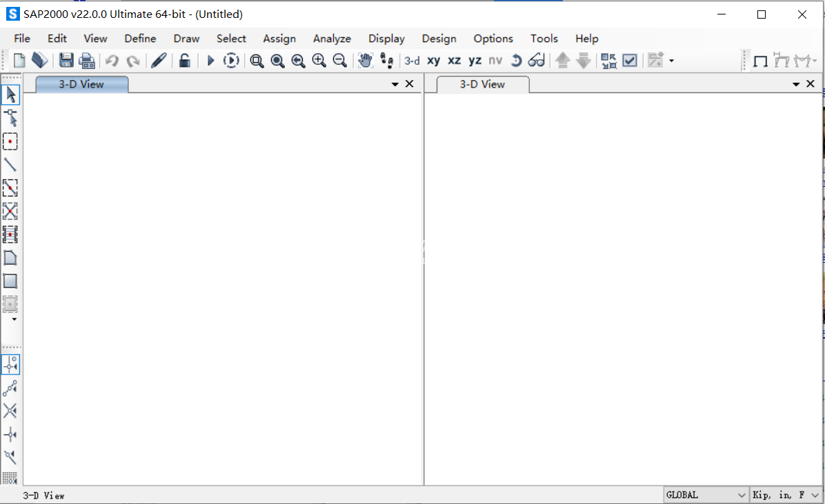The height and width of the screenshot is (504, 825).
Task: Activate the right 3-D View tab
Action: coord(482,84)
